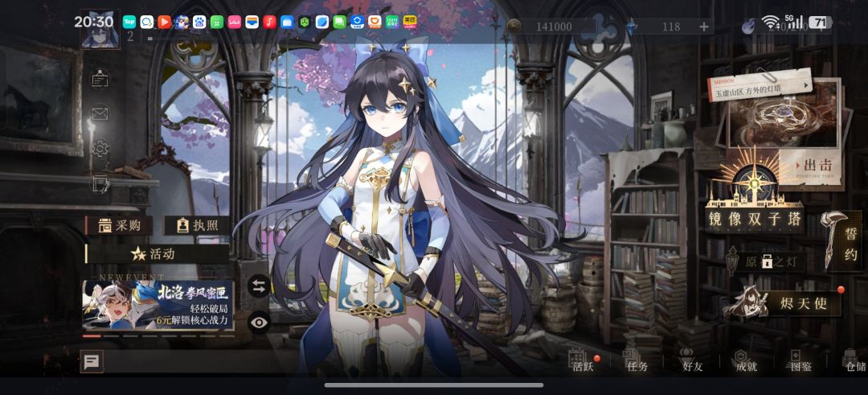Open the 仓储 storage menu

[854, 360]
